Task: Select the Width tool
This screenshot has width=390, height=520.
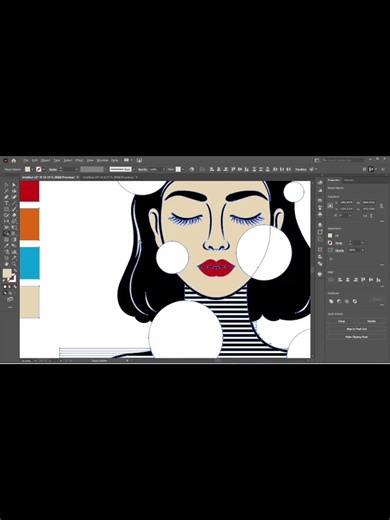Action: [6, 227]
